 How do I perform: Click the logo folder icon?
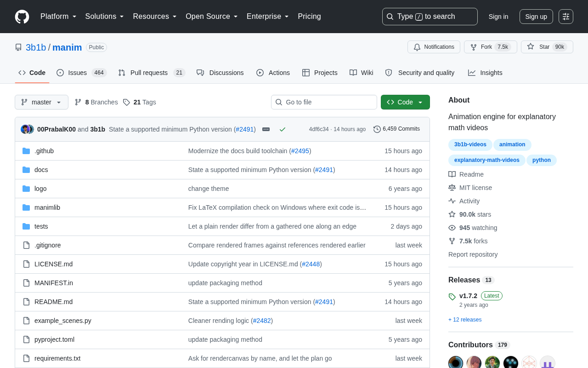(26, 189)
